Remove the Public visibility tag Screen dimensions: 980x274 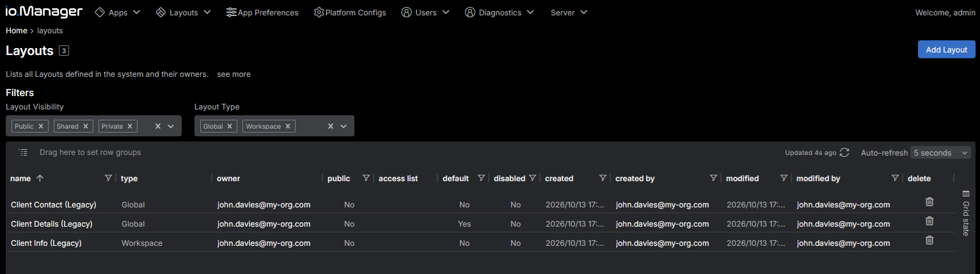[41, 126]
